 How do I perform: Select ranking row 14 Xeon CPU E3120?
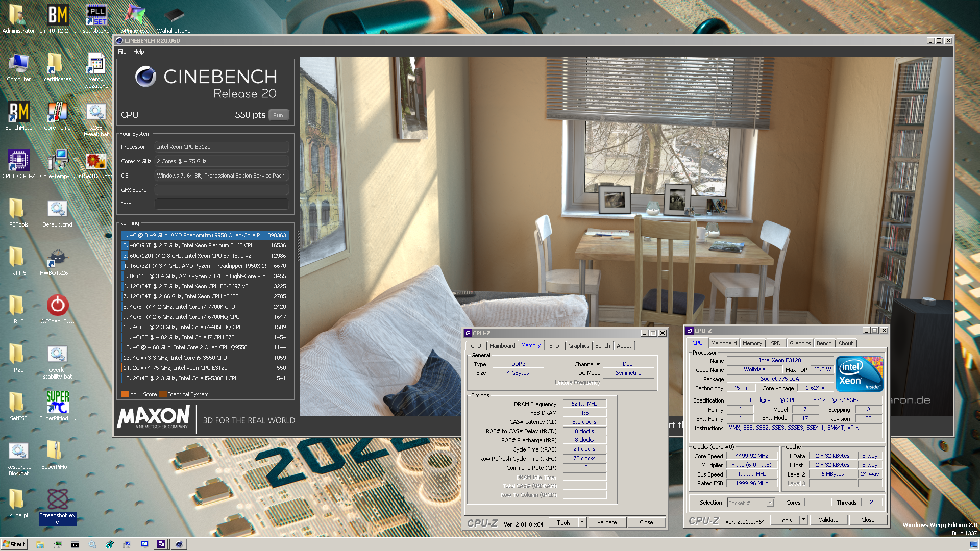tap(205, 368)
